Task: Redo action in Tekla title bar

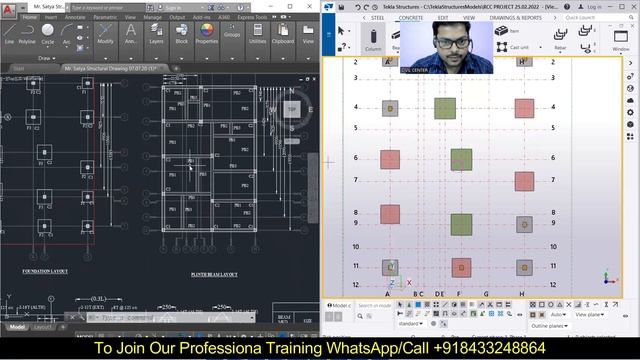Action: click(366, 7)
